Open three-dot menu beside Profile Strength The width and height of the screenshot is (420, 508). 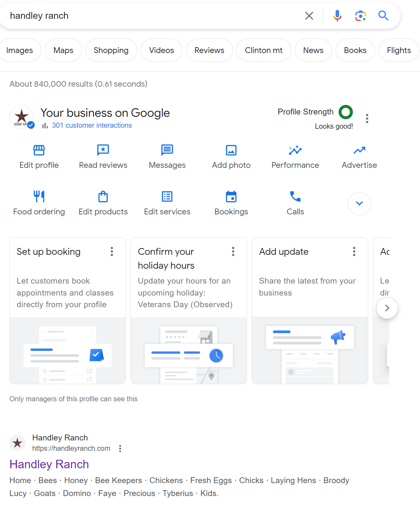367,118
